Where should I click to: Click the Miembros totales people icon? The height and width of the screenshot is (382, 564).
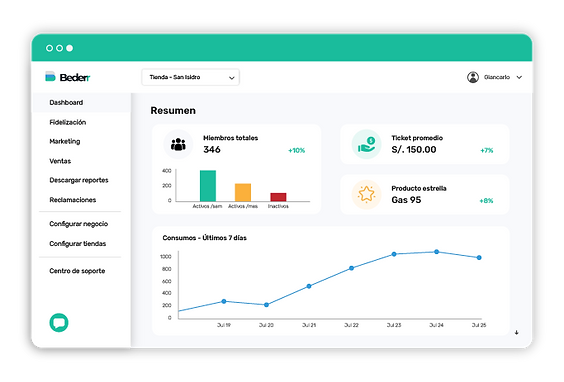point(178,144)
